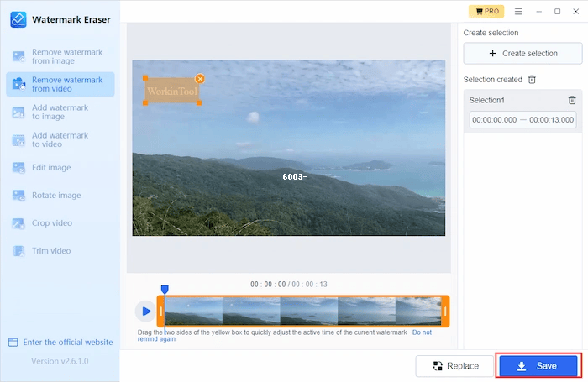Remove watermark selection box with X
Image resolution: width=588 pixels, height=382 pixels.
tap(200, 79)
